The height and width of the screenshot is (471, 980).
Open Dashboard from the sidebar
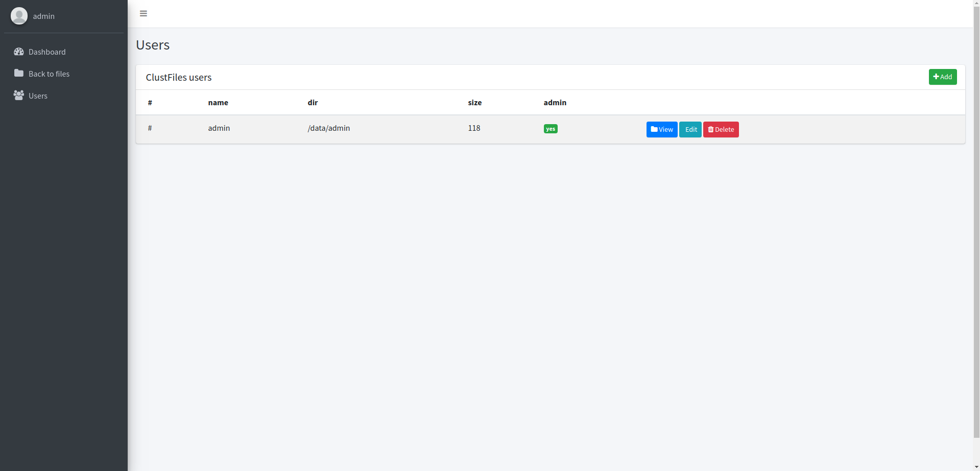click(x=64, y=52)
